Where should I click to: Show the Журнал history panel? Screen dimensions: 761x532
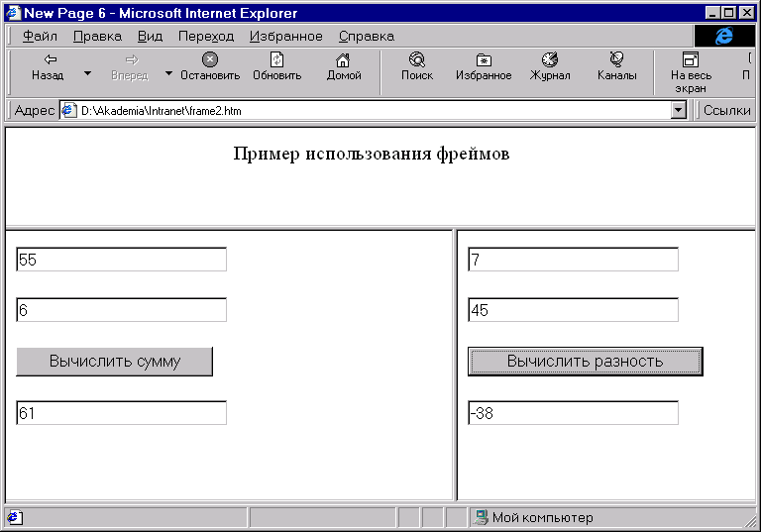tap(550, 67)
